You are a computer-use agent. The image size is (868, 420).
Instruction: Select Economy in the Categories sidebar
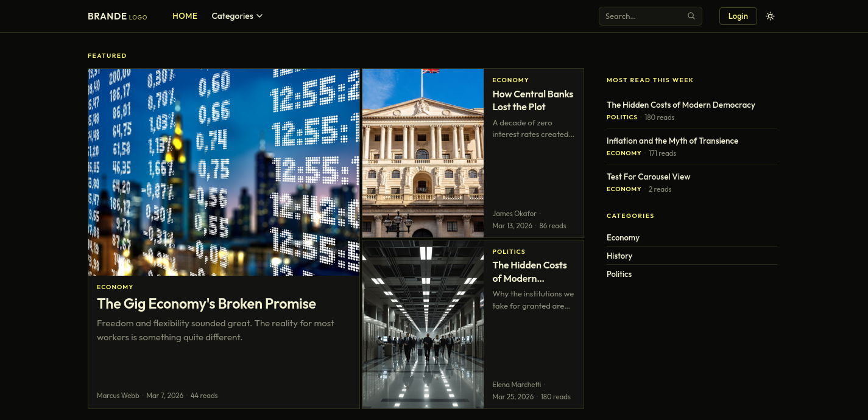click(x=623, y=237)
